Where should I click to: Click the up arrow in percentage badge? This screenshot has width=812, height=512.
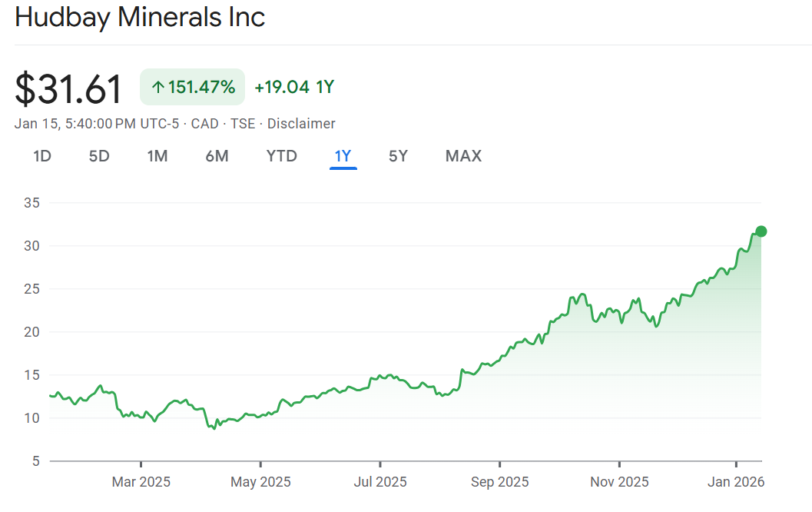point(157,88)
